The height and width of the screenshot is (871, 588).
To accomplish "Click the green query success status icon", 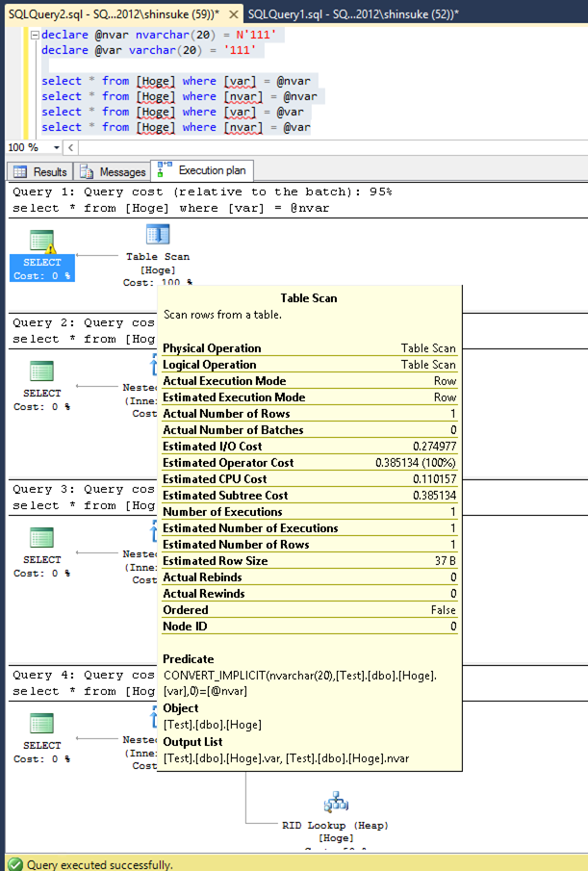I will 15,863.
